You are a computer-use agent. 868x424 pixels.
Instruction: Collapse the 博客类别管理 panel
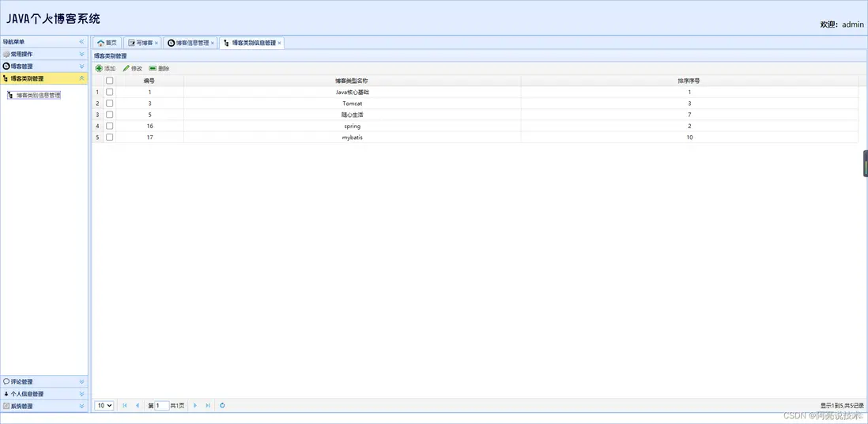point(81,78)
